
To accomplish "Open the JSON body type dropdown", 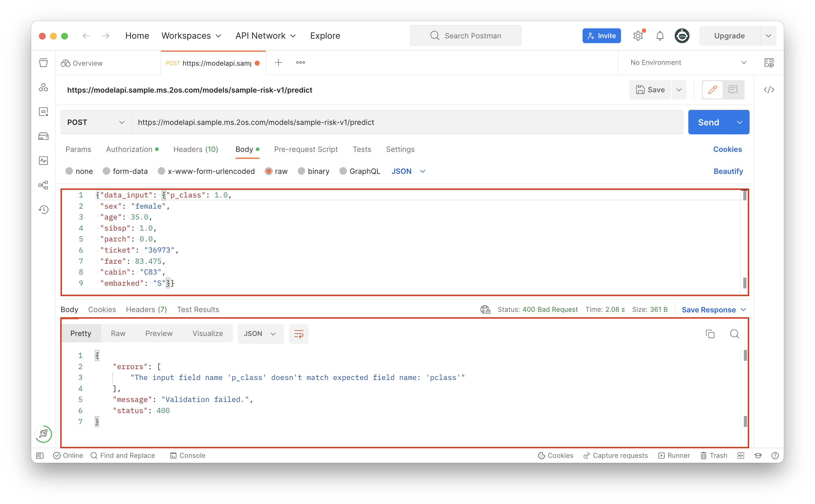I will click(408, 171).
